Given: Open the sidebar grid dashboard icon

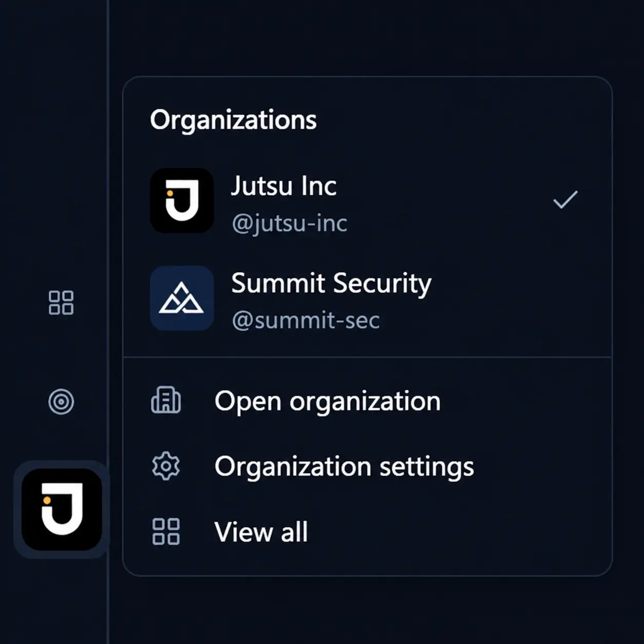Looking at the screenshot, I should coord(61,302).
